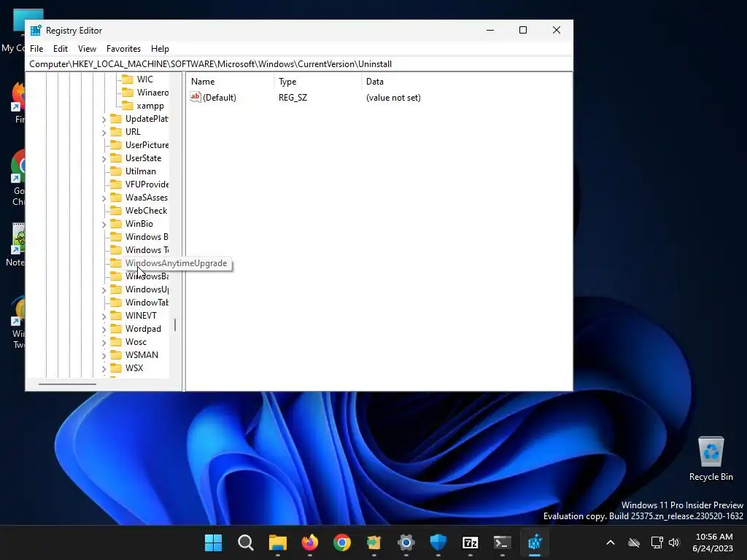
Task: Select the UpdatePlat key label
Action: tap(147, 119)
